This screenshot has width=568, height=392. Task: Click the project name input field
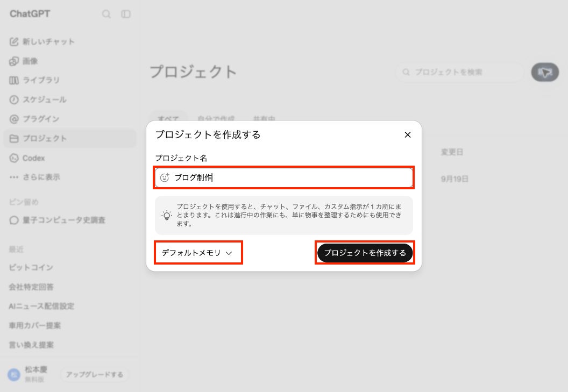(283, 177)
